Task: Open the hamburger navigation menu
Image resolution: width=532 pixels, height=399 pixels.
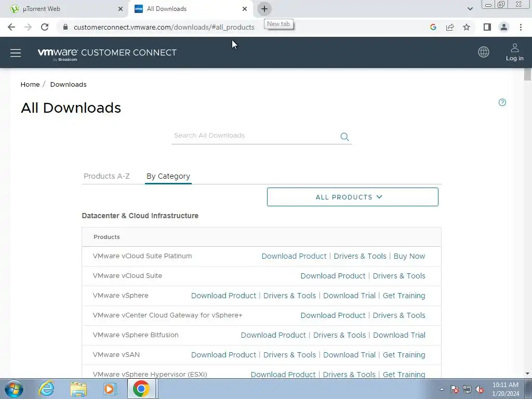Action: (16, 53)
